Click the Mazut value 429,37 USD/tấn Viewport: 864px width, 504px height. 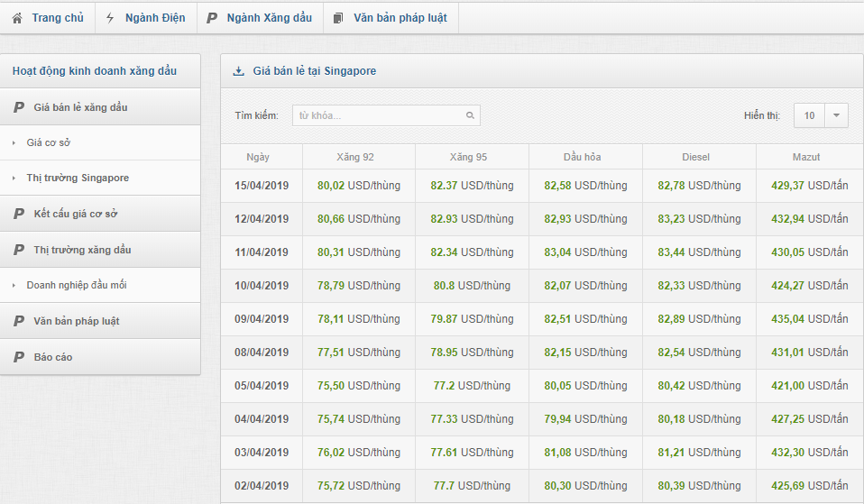click(x=810, y=186)
